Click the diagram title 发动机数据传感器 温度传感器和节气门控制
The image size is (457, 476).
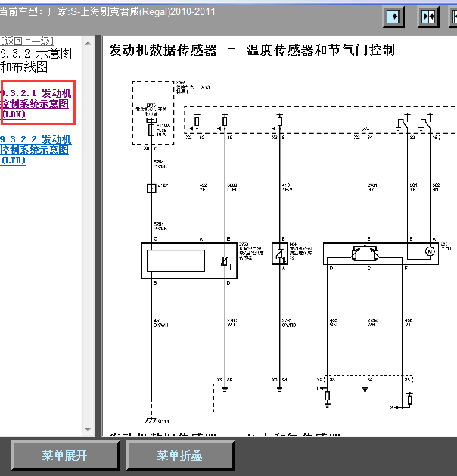[252, 51]
